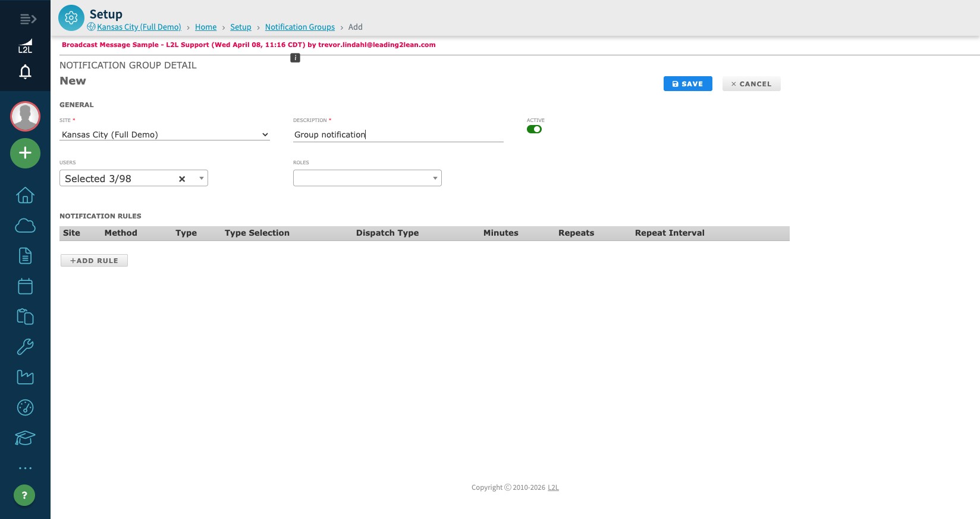Click the Site column header in rules table

71,233
